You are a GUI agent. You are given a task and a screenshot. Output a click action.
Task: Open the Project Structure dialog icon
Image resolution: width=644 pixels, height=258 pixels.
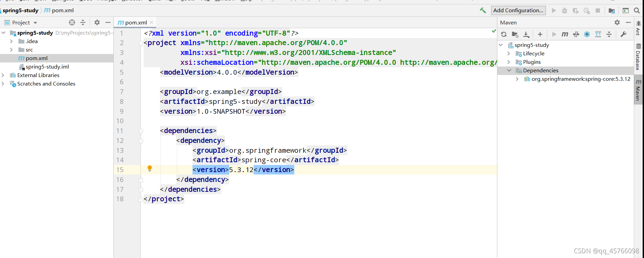click(x=612, y=11)
